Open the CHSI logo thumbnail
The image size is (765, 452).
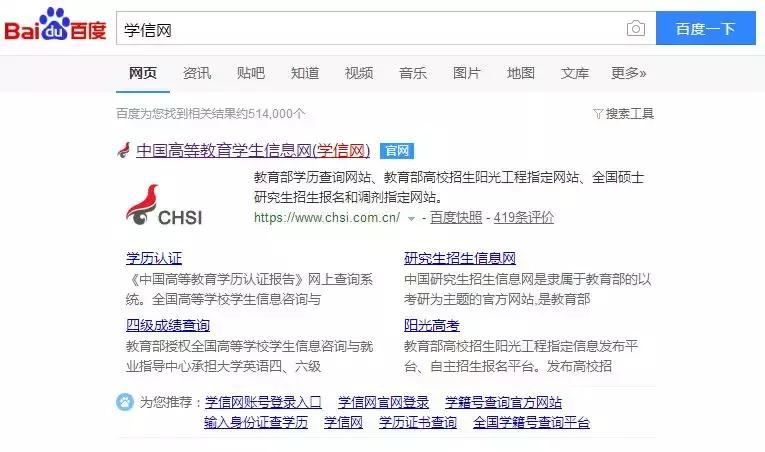click(x=164, y=205)
